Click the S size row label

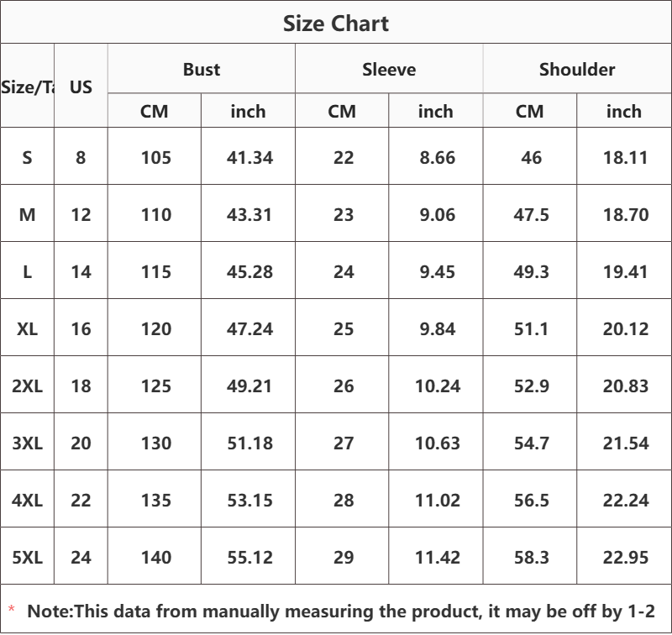tap(28, 157)
